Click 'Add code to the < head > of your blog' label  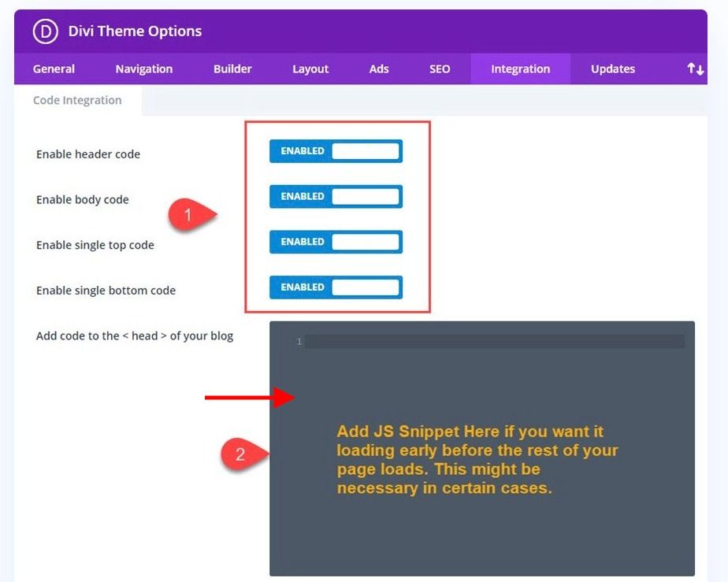(135, 336)
